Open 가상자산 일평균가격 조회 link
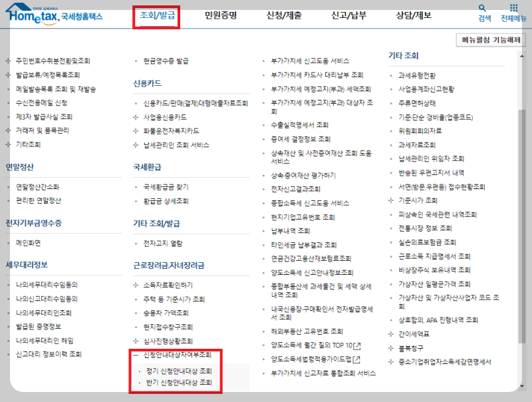 [434, 284]
